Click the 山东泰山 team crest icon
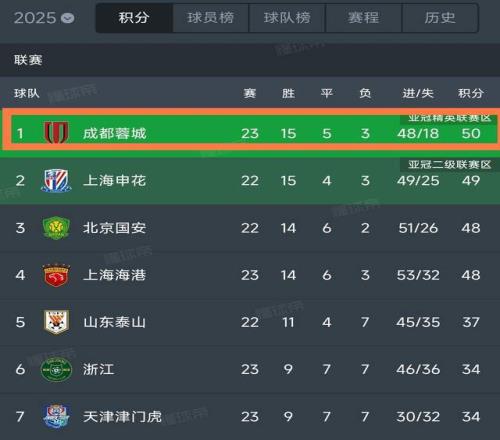 click(56, 322)
